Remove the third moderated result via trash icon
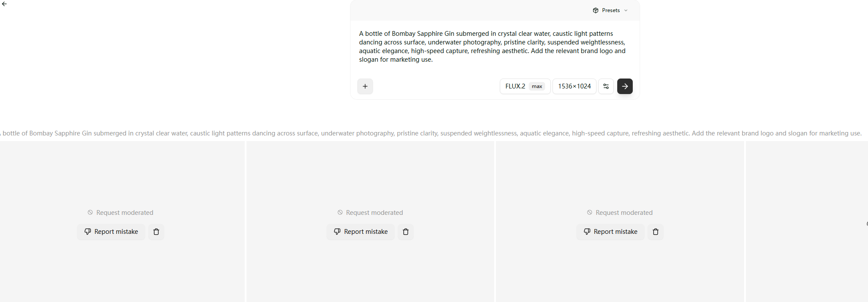The image size is (868, 302). 655,232
